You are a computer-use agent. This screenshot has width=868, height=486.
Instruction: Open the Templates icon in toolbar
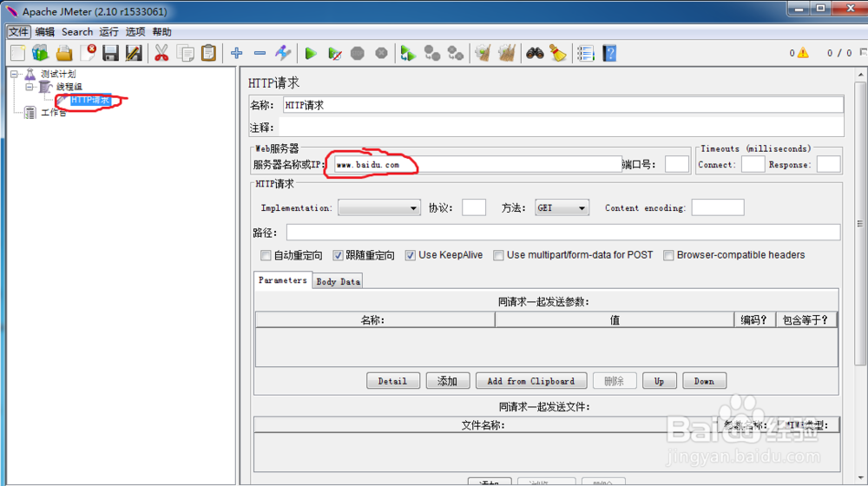pos(41,53)
